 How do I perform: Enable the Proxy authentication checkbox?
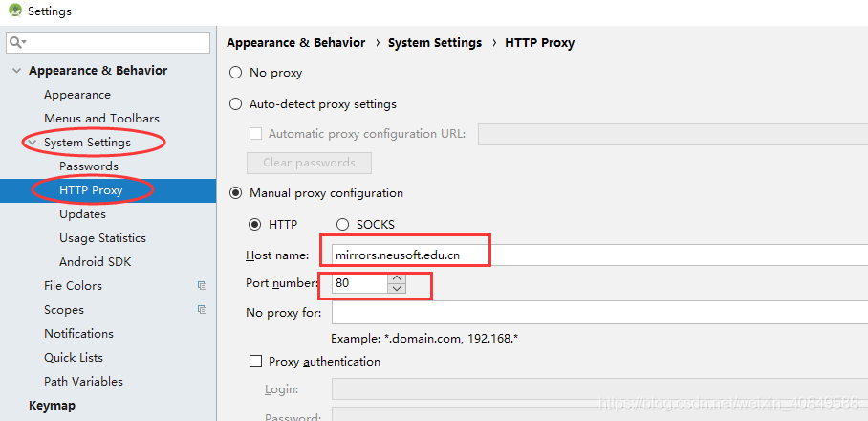click(x=255, y=362)
